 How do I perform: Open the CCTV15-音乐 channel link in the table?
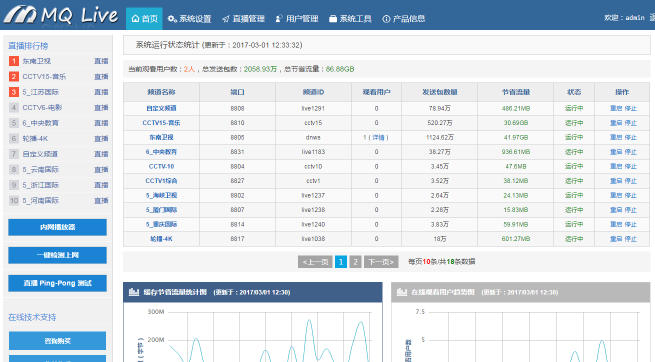[x=161, y=123]
